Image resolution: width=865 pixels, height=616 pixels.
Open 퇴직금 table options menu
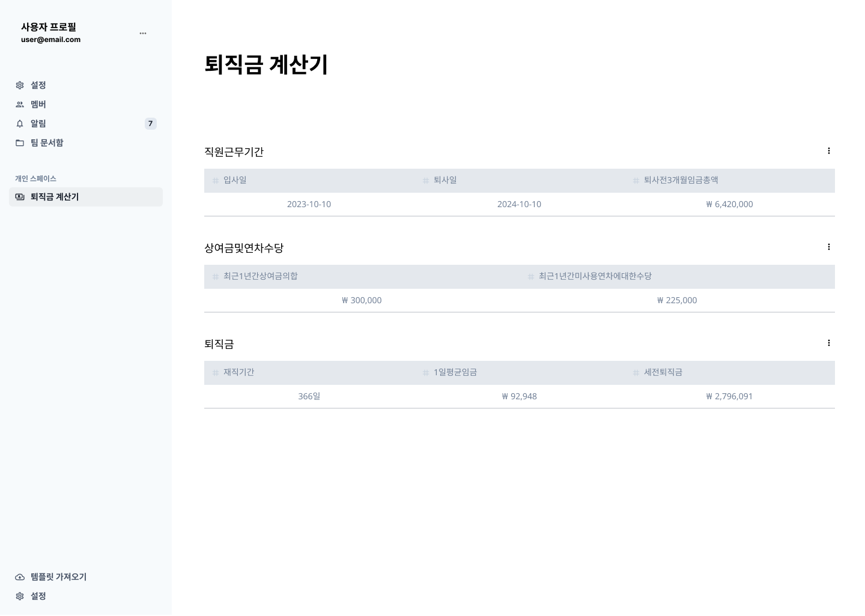click(829, 343)
